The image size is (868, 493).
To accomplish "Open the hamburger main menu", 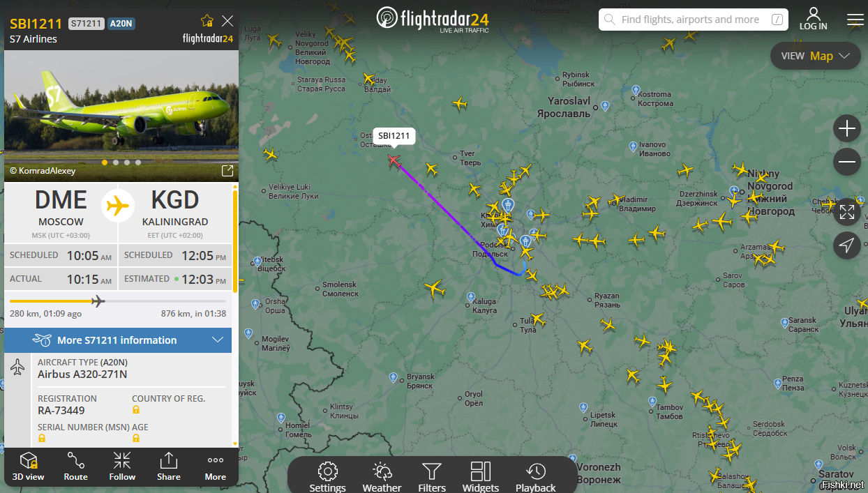I will point(855,20).
